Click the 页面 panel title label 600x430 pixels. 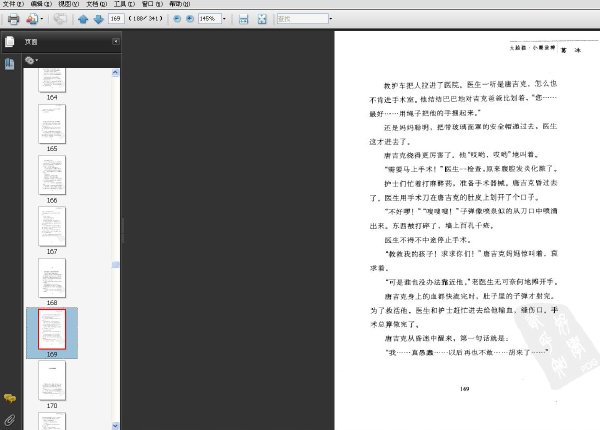31,42
